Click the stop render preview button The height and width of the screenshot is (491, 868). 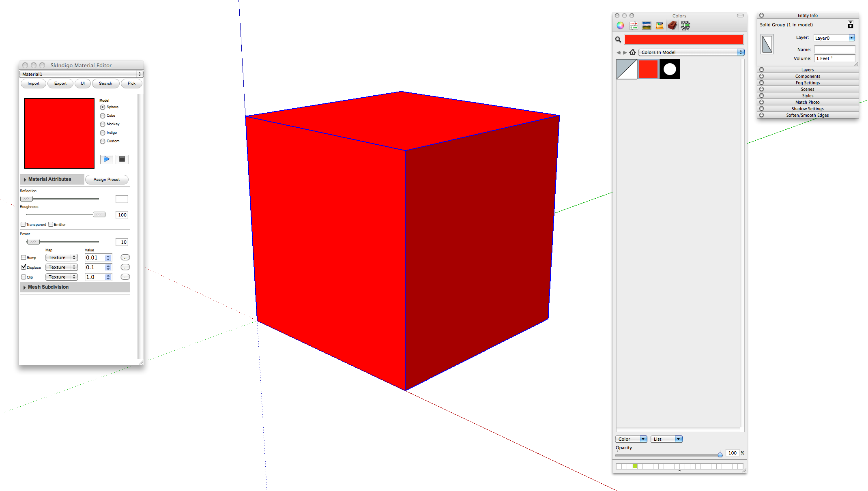(122, 159)
